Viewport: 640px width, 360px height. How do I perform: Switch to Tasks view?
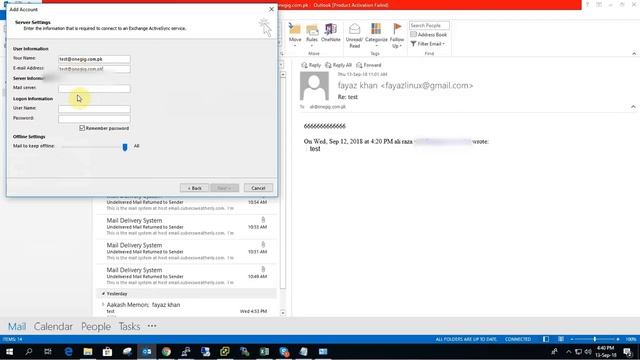pyautogui.click(x=129, y=327)
